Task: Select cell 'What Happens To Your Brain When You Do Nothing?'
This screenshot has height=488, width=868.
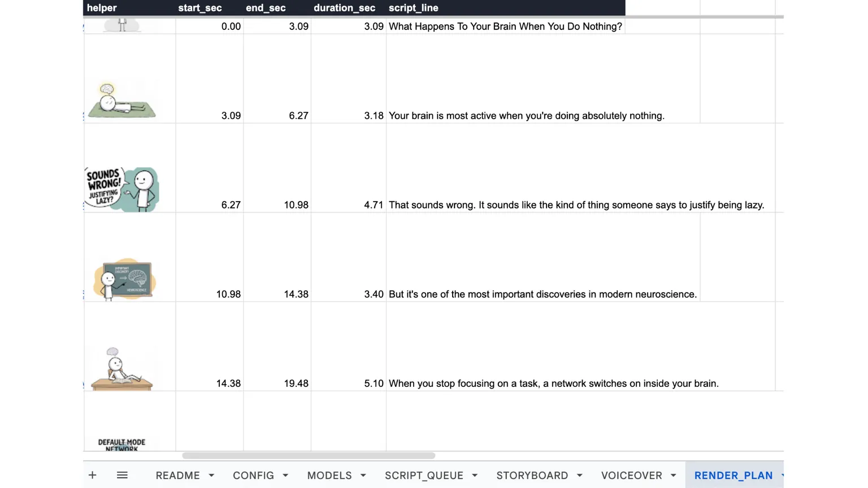Action: click(x=505, y=27)
